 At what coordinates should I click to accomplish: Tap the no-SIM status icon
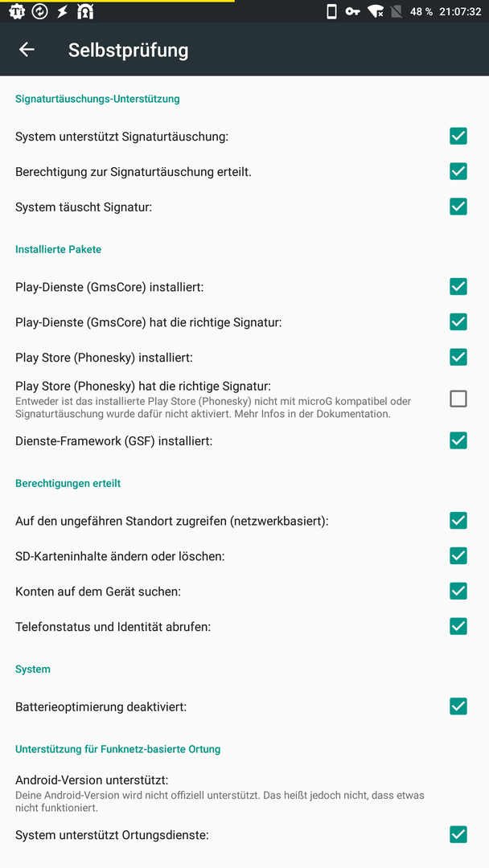397,11
